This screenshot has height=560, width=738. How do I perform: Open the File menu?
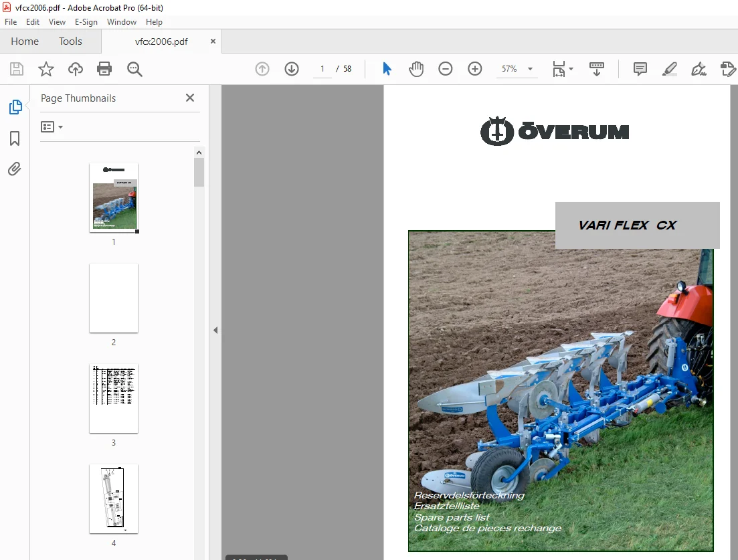pyautogui.click(x=11, y=22)
